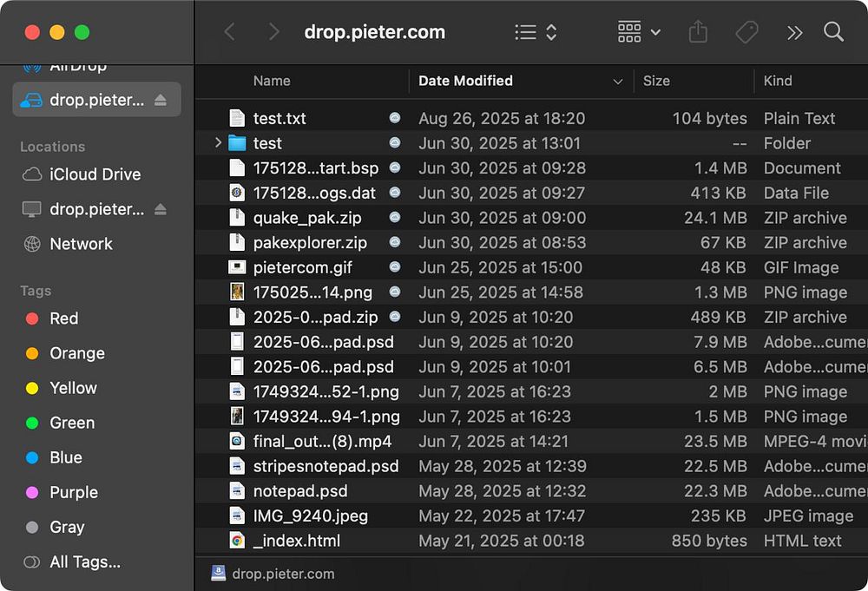Viewport: 868px width, 591px height.
Task: Open the list view options switcher
Action: coord(536,32)
